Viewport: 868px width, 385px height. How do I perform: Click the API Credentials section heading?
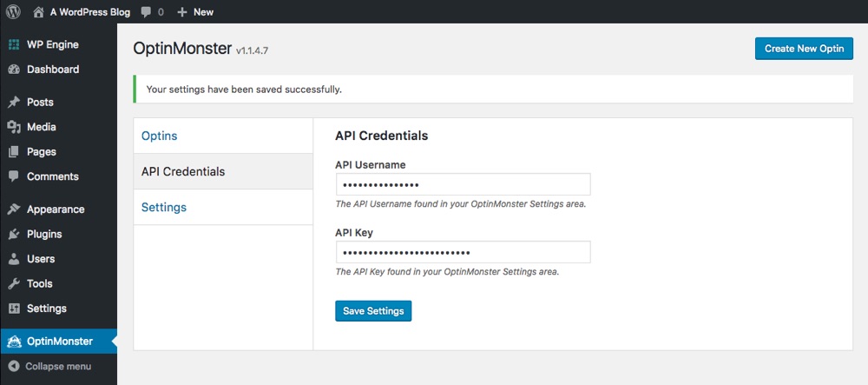coord(381,136)
